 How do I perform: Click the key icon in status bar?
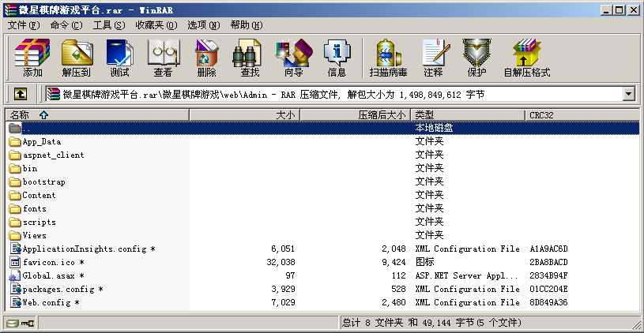[28, 324]
